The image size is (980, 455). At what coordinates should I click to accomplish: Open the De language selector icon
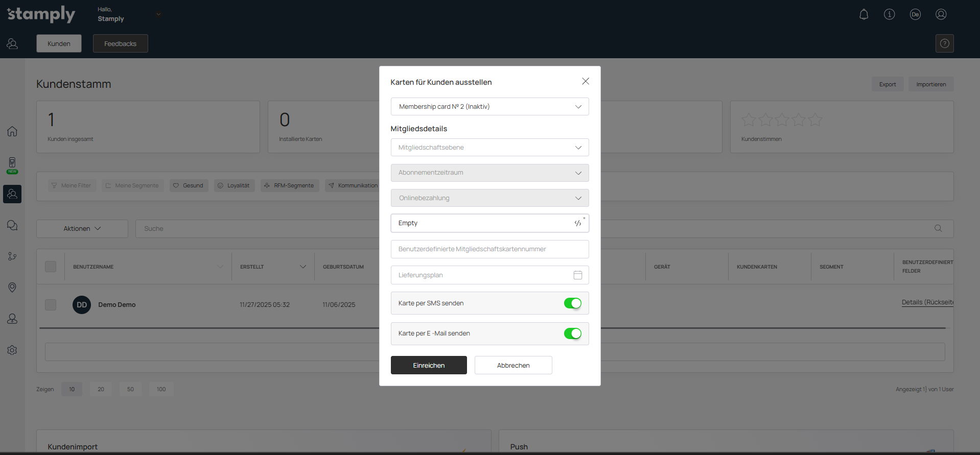coord(915,14)
